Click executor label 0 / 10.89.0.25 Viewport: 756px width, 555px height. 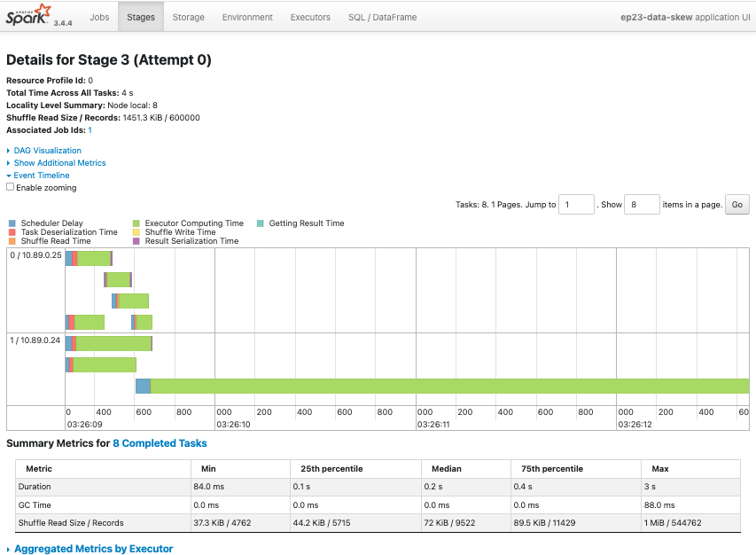click(x=35, y=255)
